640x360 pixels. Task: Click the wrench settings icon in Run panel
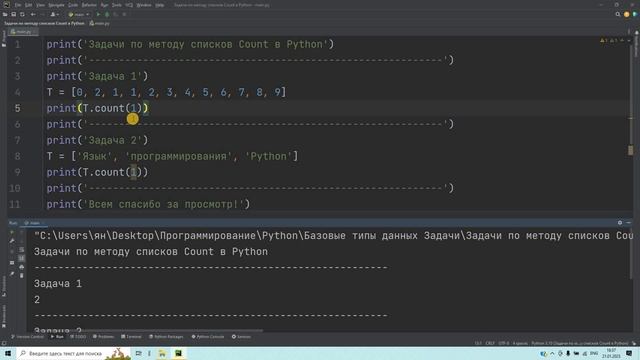pyautogui.click(x=12, y=241)
